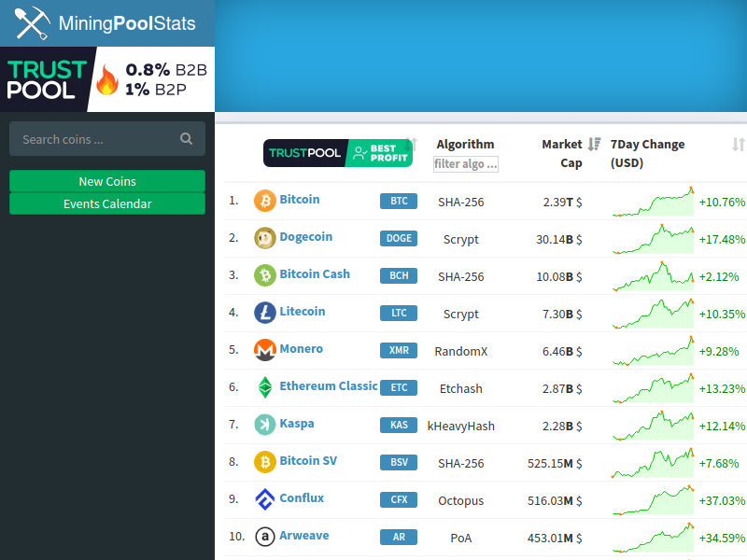
Task: Sort coin name column with sort arrows
Action: click(413, 145)
